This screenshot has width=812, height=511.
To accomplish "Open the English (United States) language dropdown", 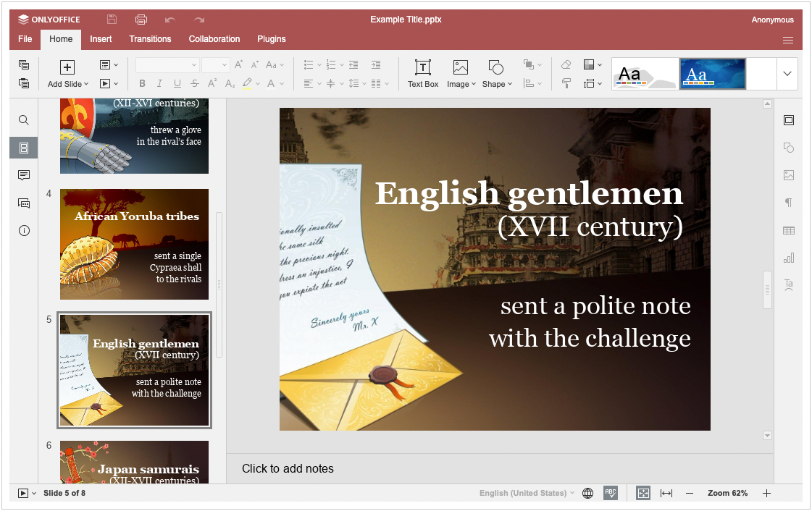I will pos(527,493).
